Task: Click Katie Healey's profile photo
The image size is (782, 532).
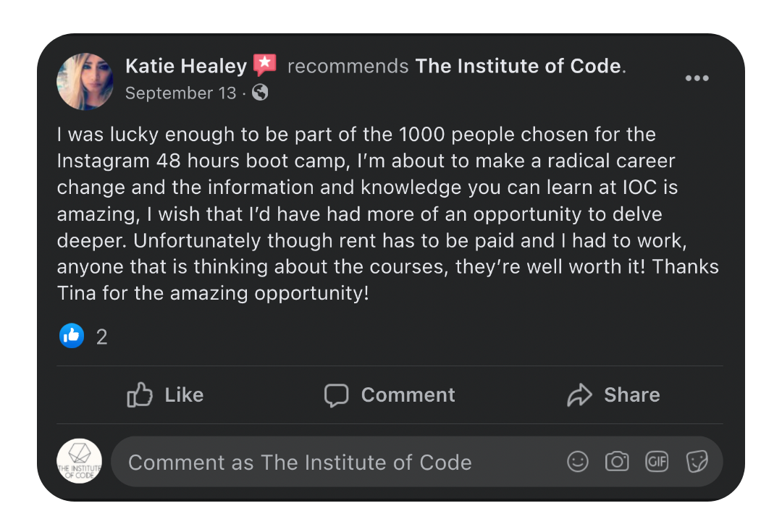Action: (85, 81)
